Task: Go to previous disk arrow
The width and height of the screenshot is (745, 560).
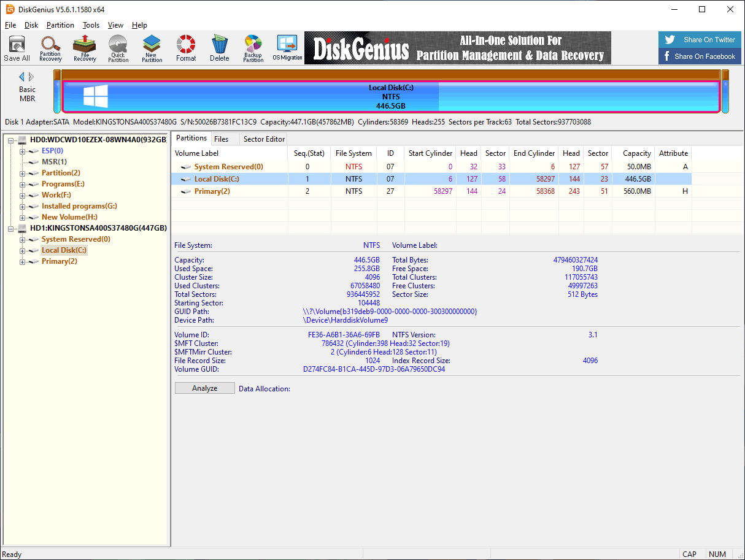Action: (x=22, y=77)
